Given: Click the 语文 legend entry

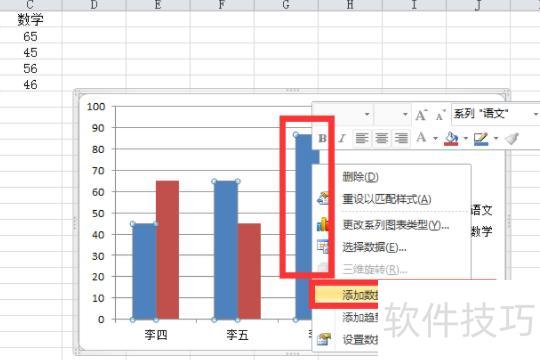Looking at the screenshot, I should coord(482,209).
